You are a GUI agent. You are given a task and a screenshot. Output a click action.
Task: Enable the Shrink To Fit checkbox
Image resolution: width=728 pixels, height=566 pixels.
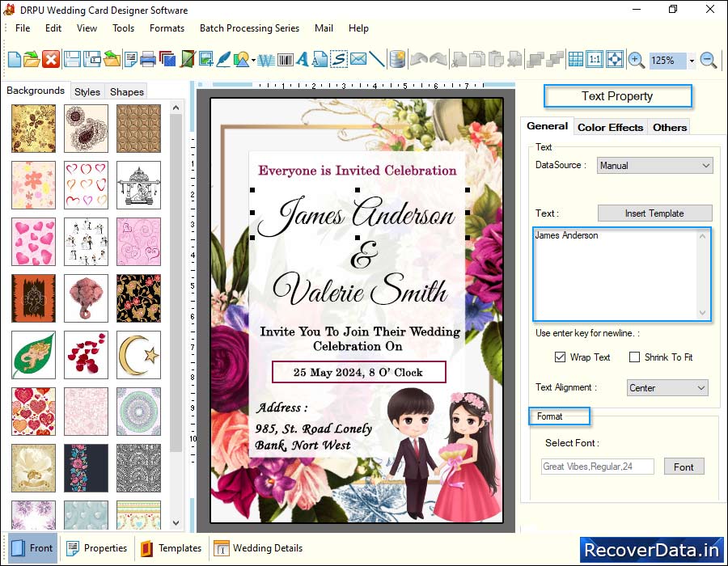(x=634, y=357)
